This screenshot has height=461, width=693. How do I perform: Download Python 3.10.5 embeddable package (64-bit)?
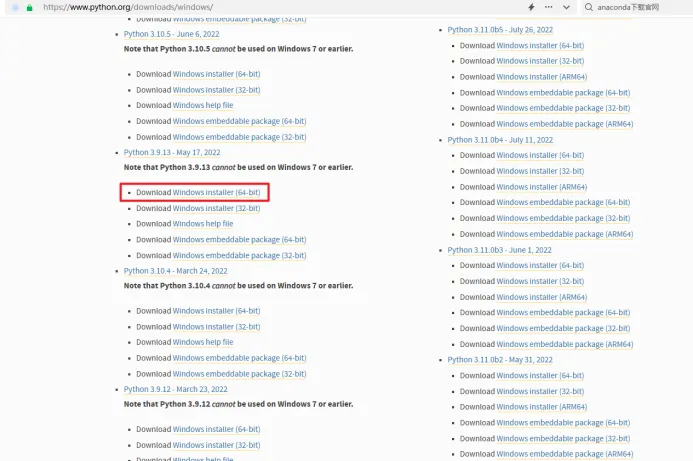(239, 121)
